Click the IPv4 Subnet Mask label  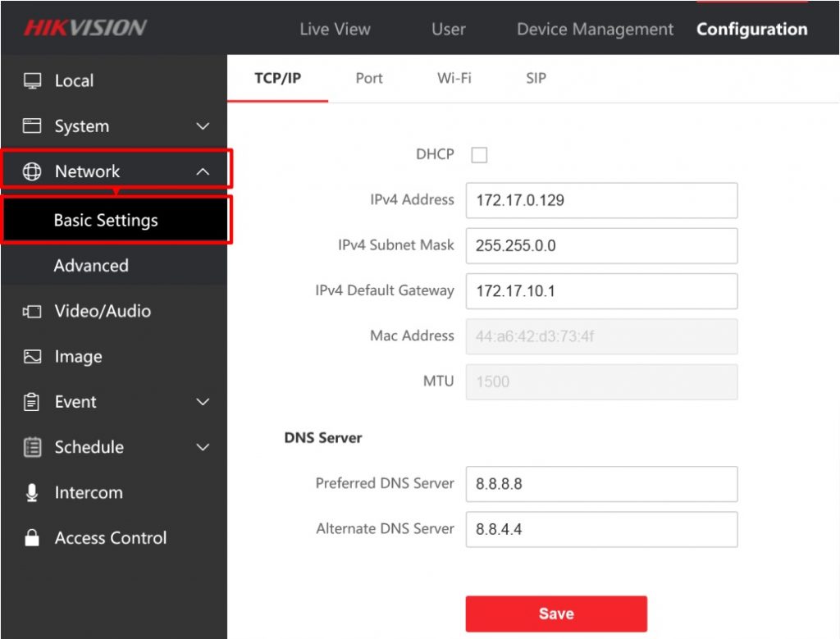pyautogui.click(x=396, y=244)
